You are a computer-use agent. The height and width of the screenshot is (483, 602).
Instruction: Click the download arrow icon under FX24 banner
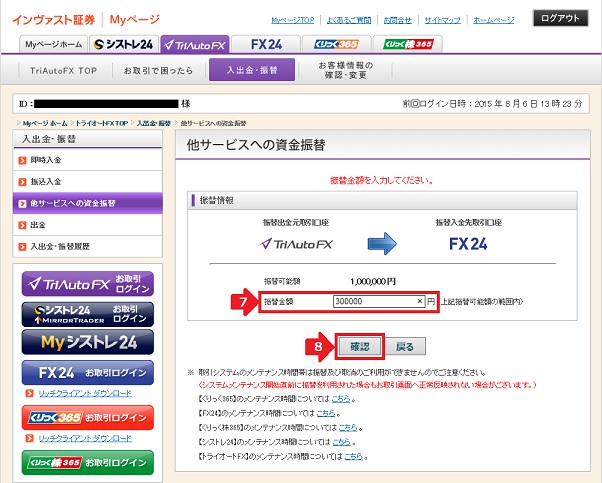[x=29, y=393]
